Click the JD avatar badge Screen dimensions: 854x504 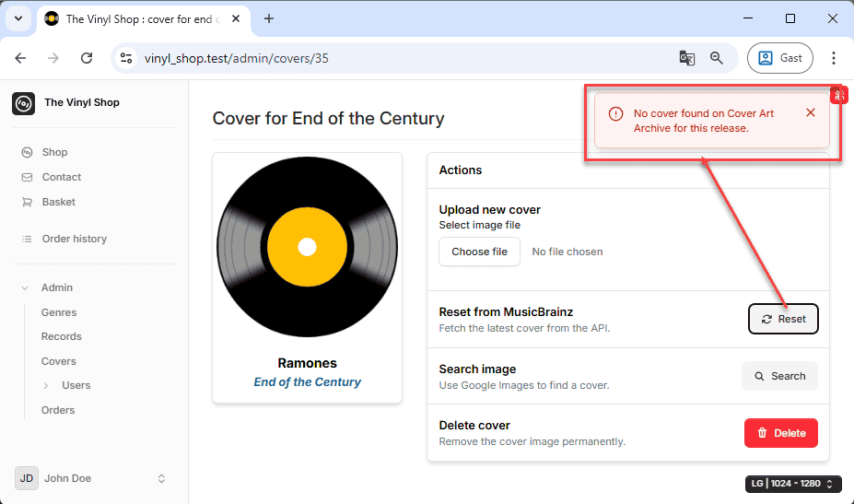pyautogui.click(x=26, y=478)
